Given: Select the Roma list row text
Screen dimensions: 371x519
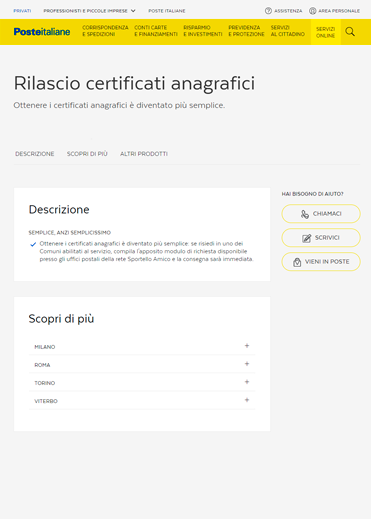Looking at the screenshot, I should pos(42,365).
